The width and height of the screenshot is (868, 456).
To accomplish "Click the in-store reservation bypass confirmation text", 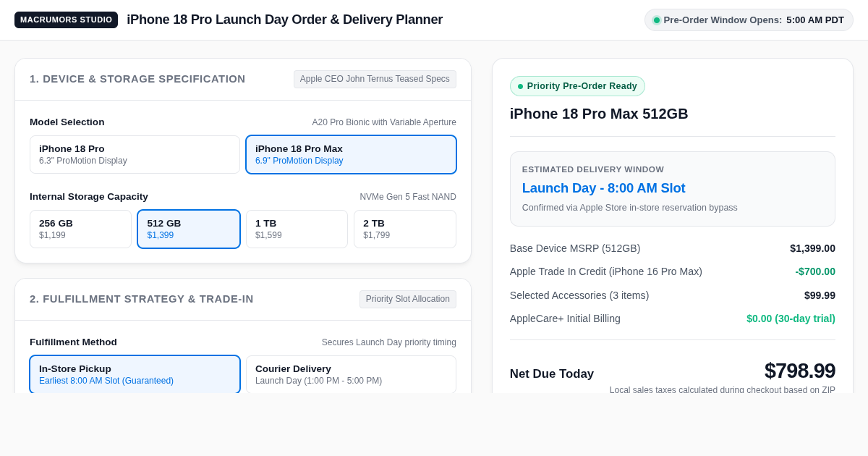I will (630, 208).
